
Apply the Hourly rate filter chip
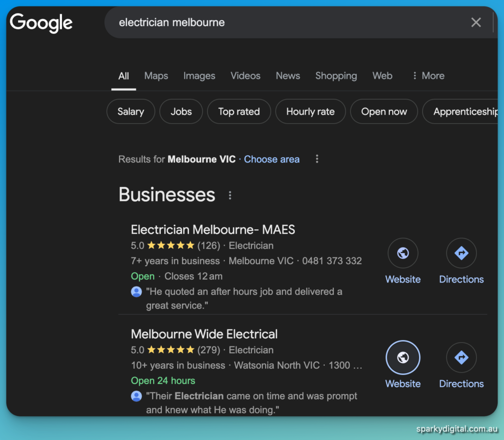click(310, 112)
